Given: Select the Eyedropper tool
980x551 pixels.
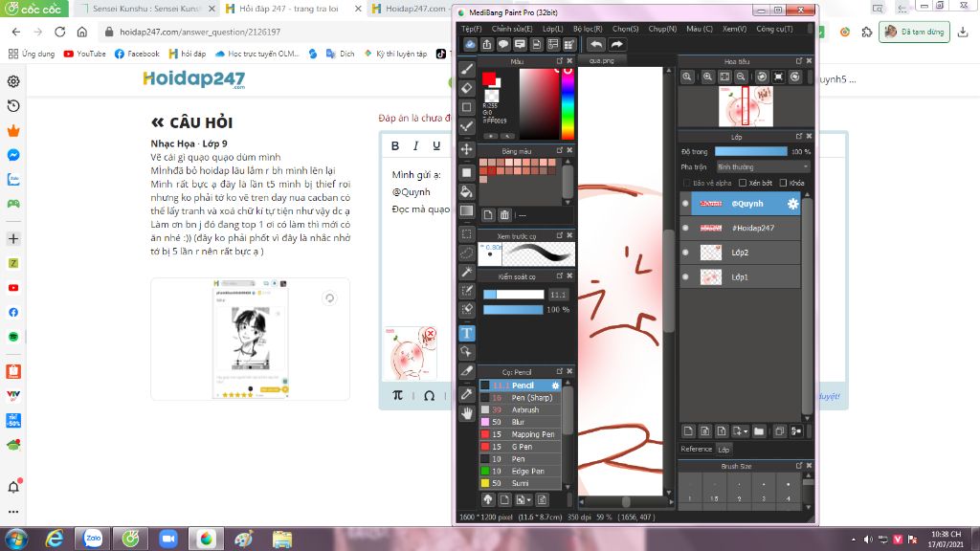Looking at the screenshot, I should pos(467,394).
